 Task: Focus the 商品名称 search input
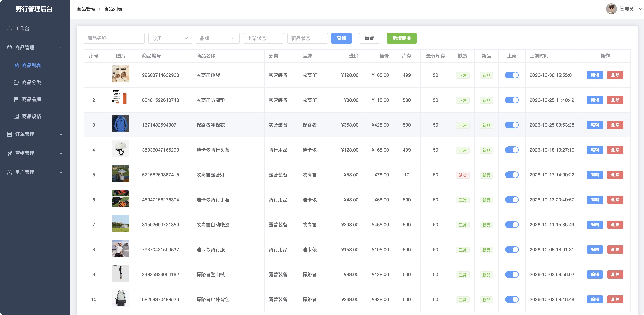click(114, 38)
